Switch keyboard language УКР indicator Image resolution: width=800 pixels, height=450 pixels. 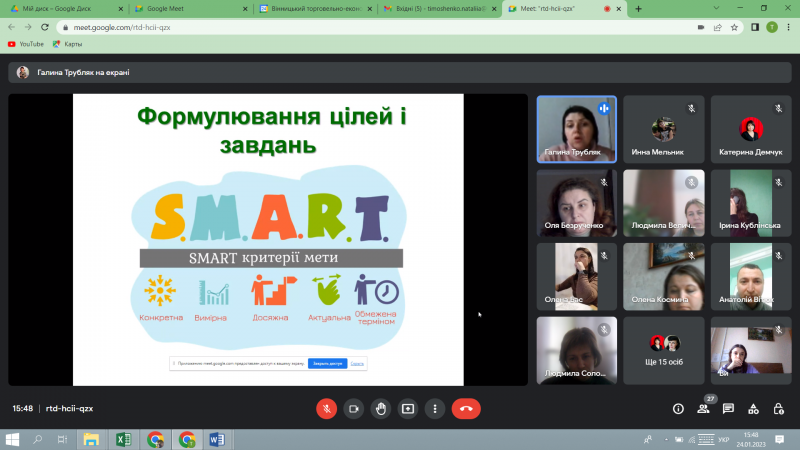(723, 439)
